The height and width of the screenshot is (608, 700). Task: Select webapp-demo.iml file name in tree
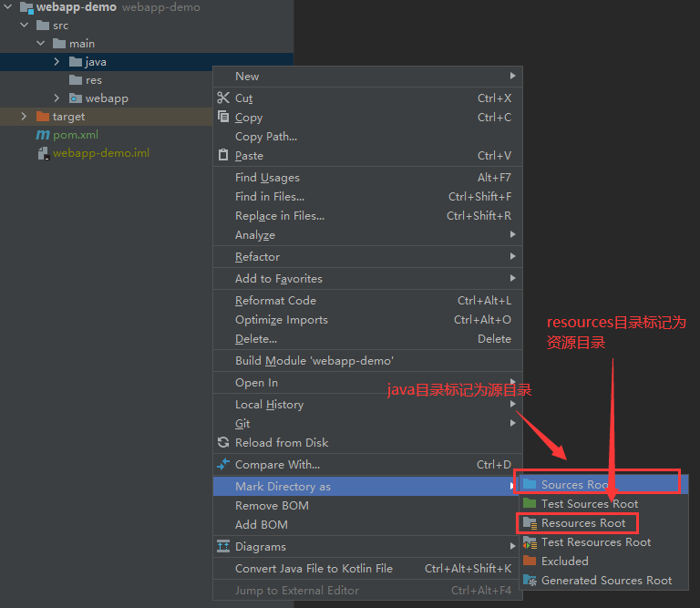pos(101,153)
